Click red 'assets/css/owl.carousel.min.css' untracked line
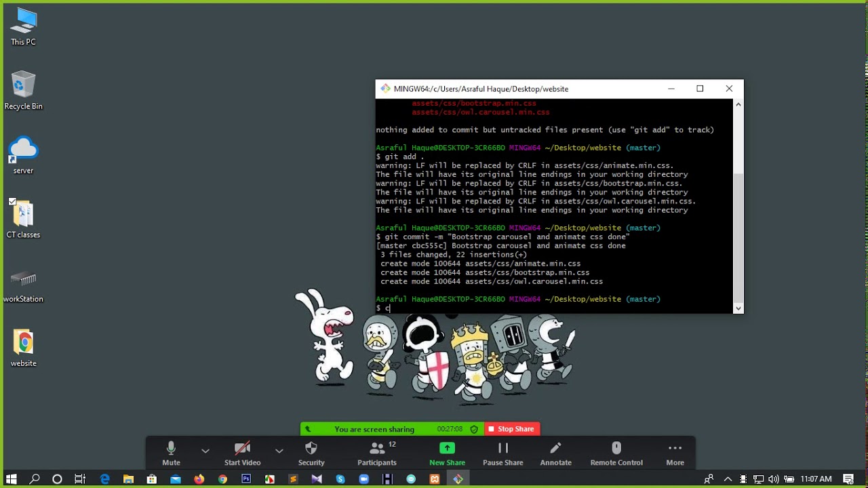This screenshot has height=488, width=868. [x=480, y=112]
